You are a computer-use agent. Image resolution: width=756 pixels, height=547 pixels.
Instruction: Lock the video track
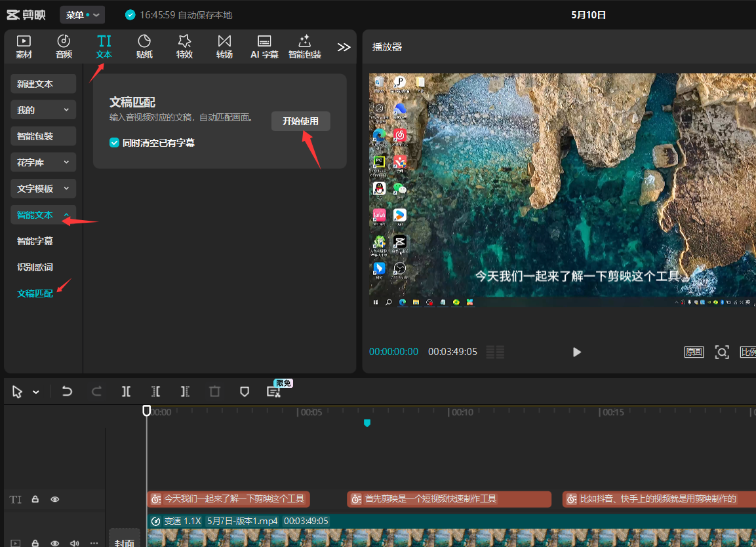[35, 543]
